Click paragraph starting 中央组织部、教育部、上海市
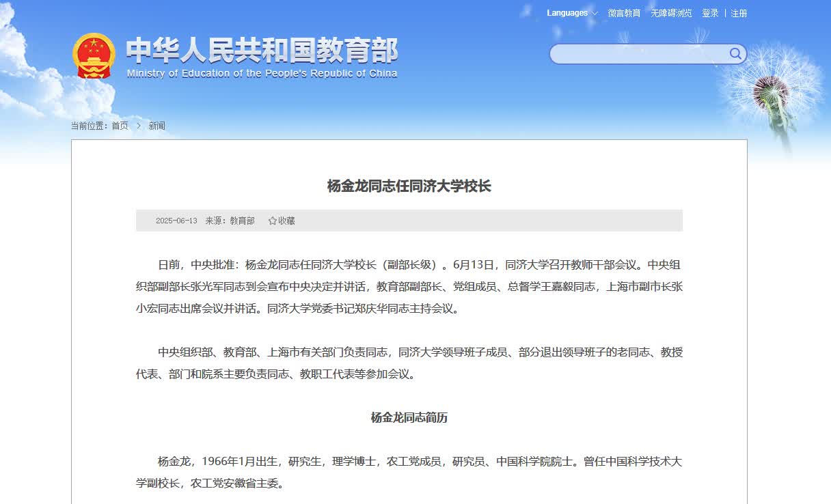The width and height of the screenshot is (831, 504). [409, 363]
